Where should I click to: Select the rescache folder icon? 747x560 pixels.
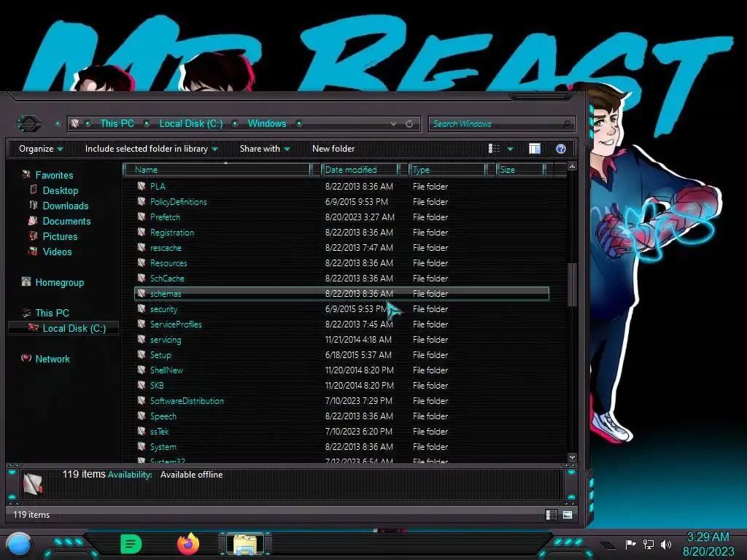point(142,248)
